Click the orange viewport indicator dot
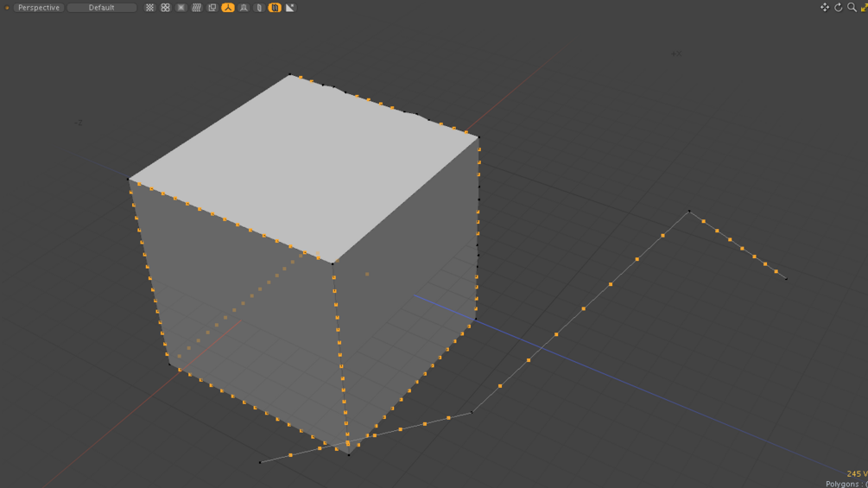The width and height of the screenshot is (868, 488). tap(7, 8)
